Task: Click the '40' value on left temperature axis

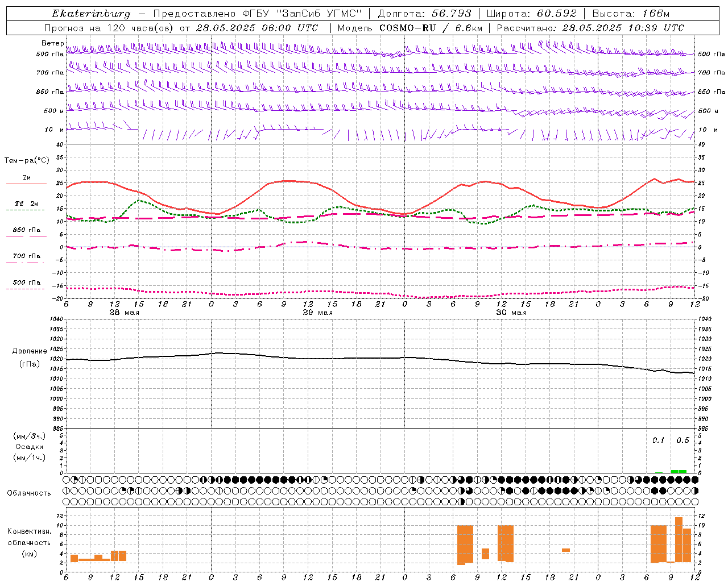Action: click(x=60, y=144)
